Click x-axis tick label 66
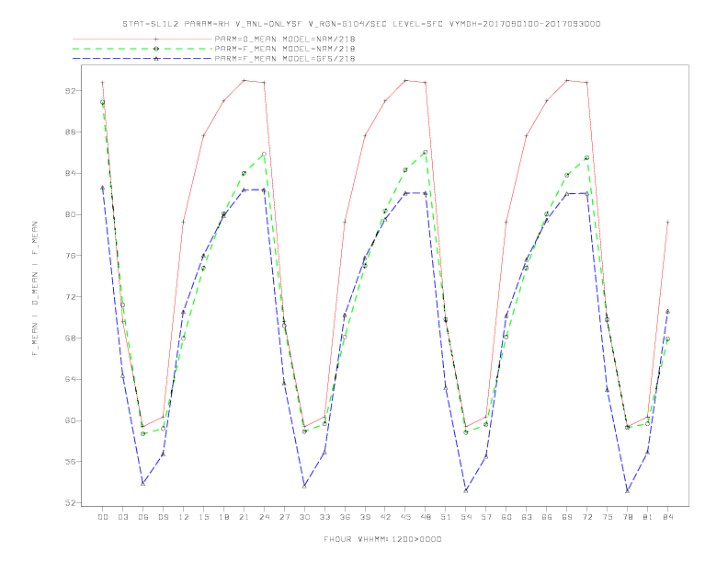Viewport: 728px width, 563px height. click(x=547, y=517)
